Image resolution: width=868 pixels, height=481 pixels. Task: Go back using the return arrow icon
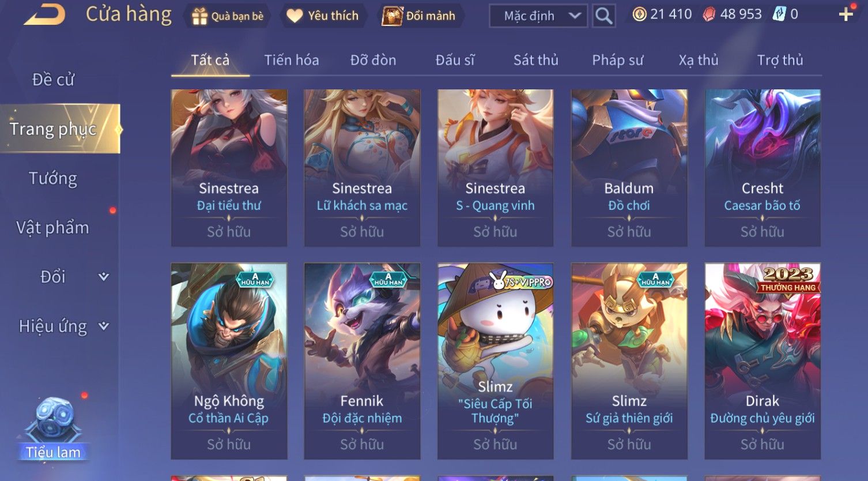pyautogui.click(x=44, y=14)
